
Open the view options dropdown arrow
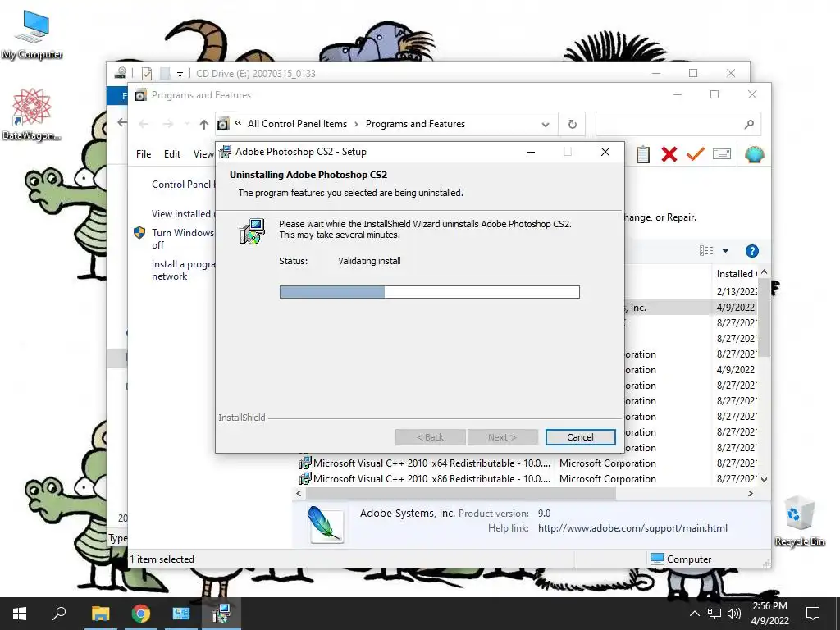[x=725, y=251]
